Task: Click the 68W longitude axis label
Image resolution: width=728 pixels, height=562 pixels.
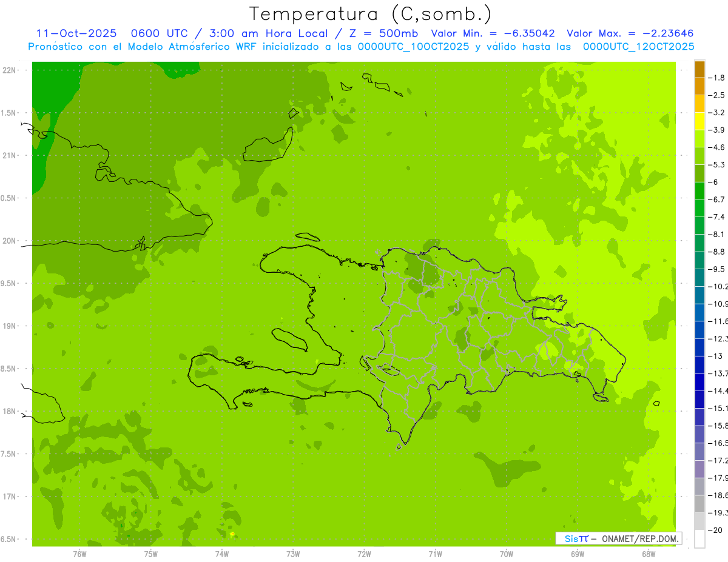Action: pos(649,554)
